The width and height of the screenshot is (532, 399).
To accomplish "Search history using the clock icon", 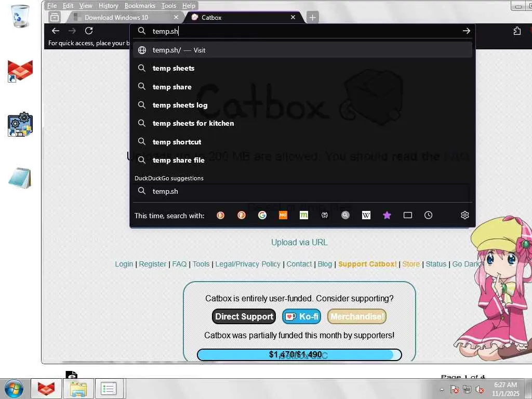I will pyautogui.click(x=429, y=215).
